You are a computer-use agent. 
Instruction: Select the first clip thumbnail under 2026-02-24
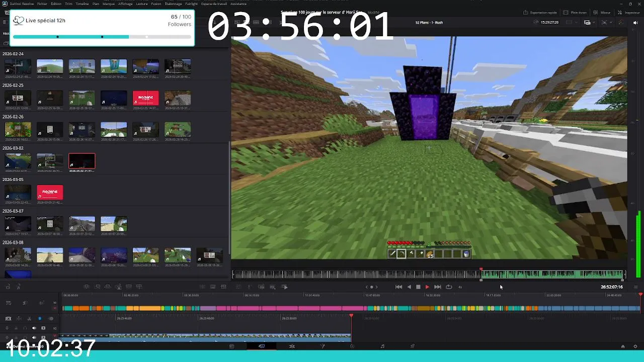[18, 66]
